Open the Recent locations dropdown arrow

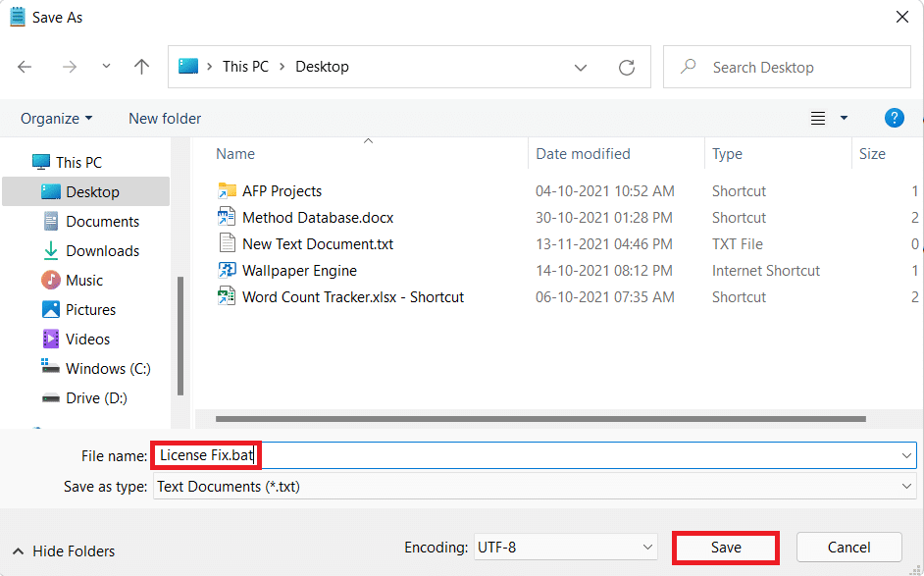click(106, 67)
